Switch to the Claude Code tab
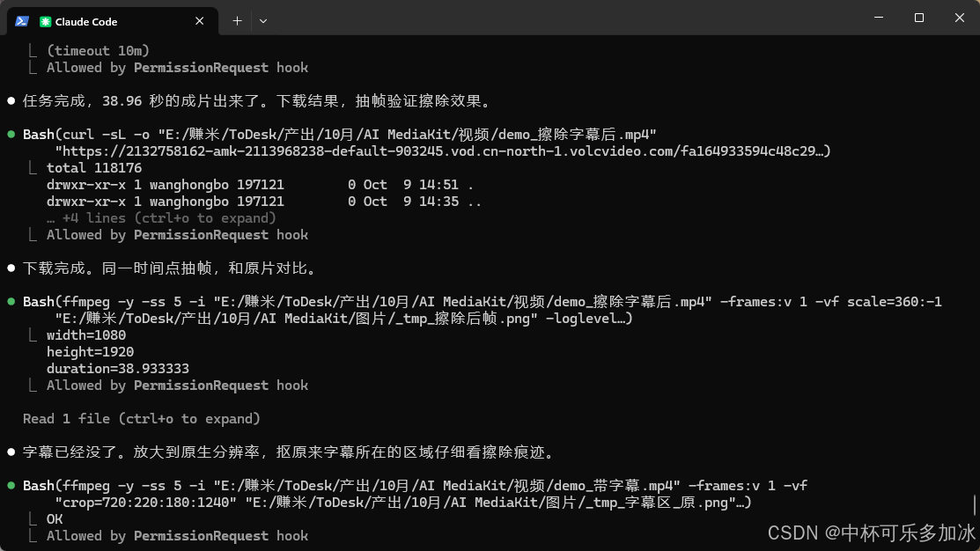The image size is (980, 551). [x=113, y=21]
